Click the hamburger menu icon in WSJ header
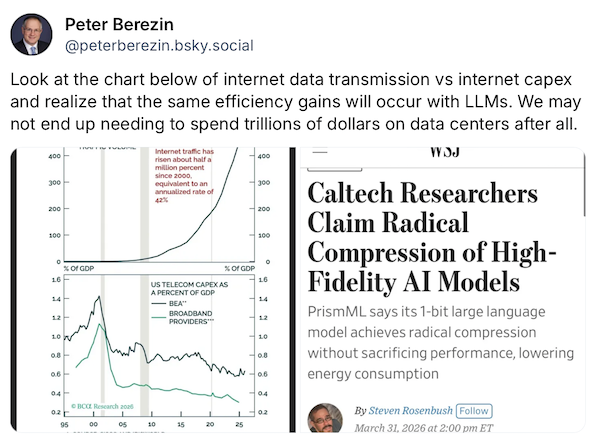 (320, 151)
